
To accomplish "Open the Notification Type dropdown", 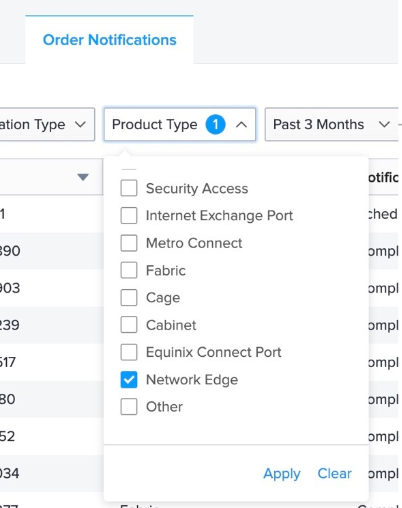I will pyautogui.click(x=47, y=124).
